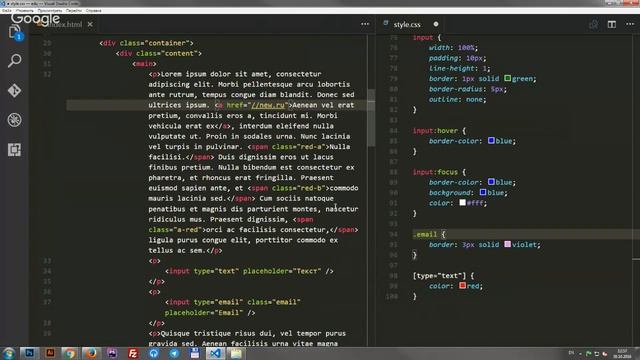This screenshot has width=640, height=360.
Task: Click the purple app icon next to Firefox
Action: (x=112, y=353)
